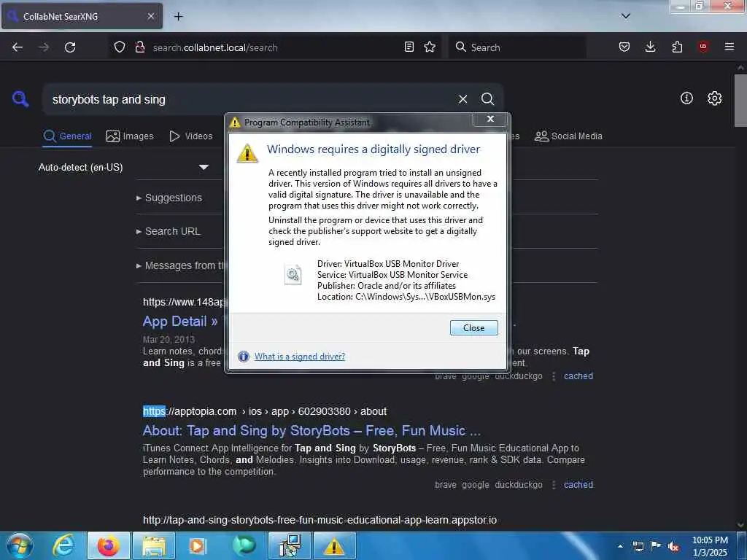The image size is (747, 560).
Task: Go back using the browser back arrow
Action: point(18,47)
